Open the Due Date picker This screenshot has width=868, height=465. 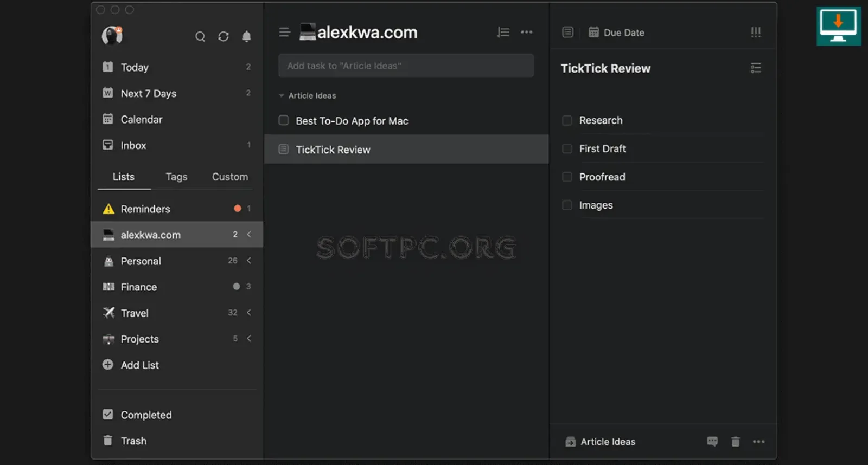[x=624, y=33]
